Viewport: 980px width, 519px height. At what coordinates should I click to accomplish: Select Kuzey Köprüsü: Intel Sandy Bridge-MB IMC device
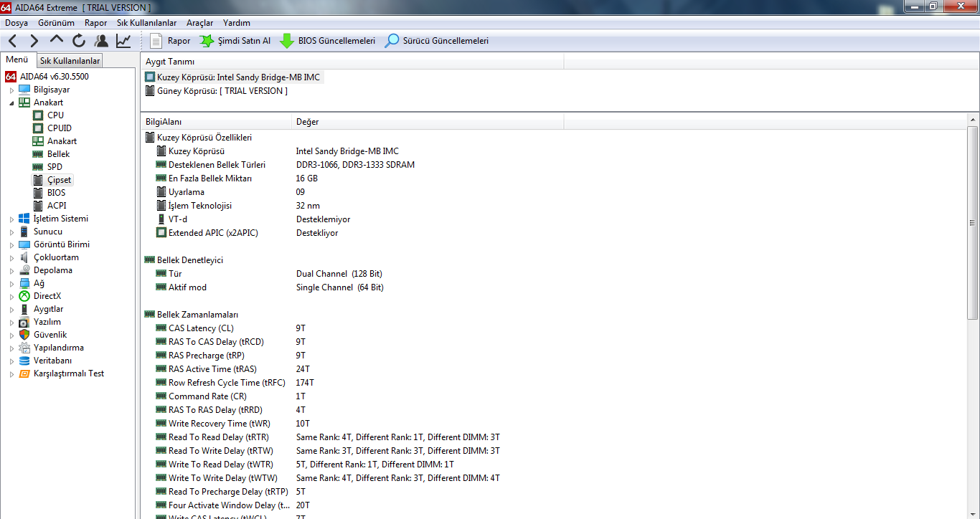tap(233, 77)
